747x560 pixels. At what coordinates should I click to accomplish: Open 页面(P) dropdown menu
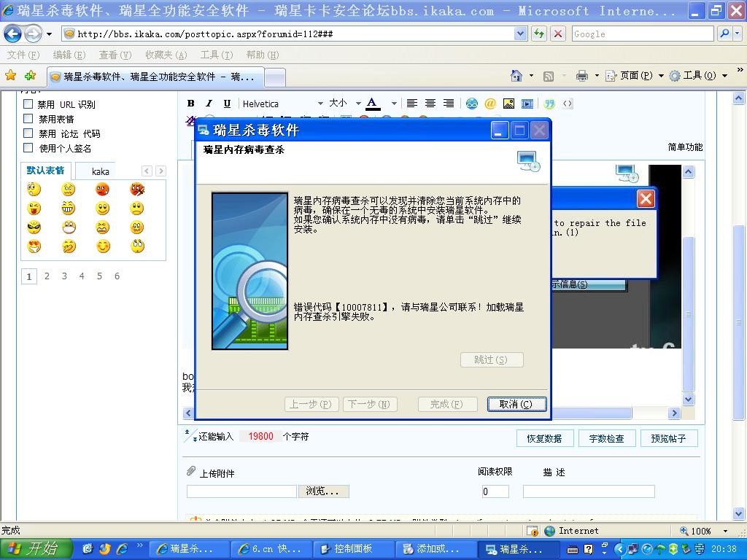tap(635, 76)
